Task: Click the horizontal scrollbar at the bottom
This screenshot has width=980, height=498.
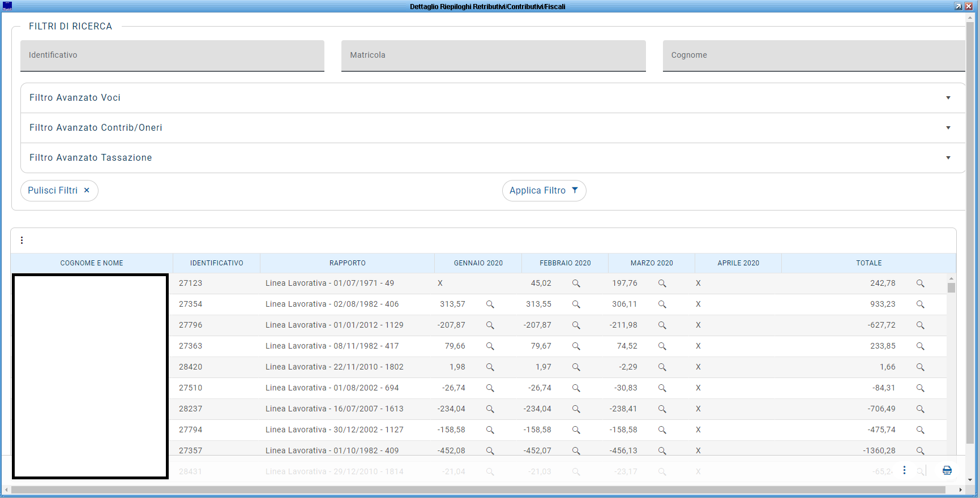Action: tap(478, 490)
